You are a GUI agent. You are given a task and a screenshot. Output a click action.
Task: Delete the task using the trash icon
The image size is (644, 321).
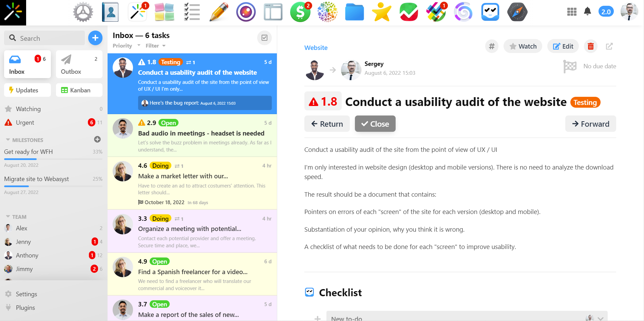tap(590, 46)
